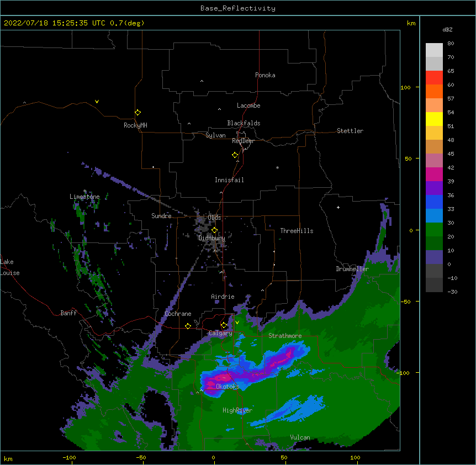Click the 54 dBZ yellow color swatch
Viewport: 476px width, 465px height.
click(x=434, y=119)
